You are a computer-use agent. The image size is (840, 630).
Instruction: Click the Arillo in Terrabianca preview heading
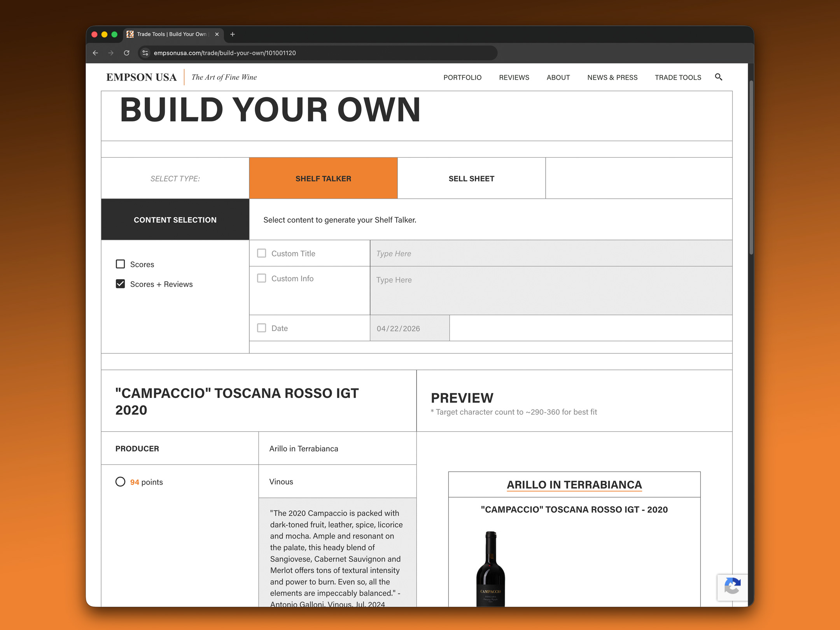[x=574, y=485]
